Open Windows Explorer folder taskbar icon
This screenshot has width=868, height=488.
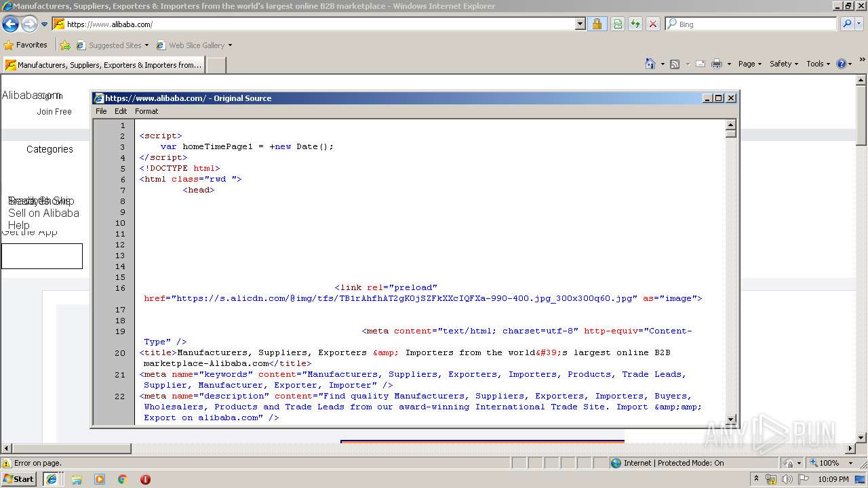click(77, 479)
